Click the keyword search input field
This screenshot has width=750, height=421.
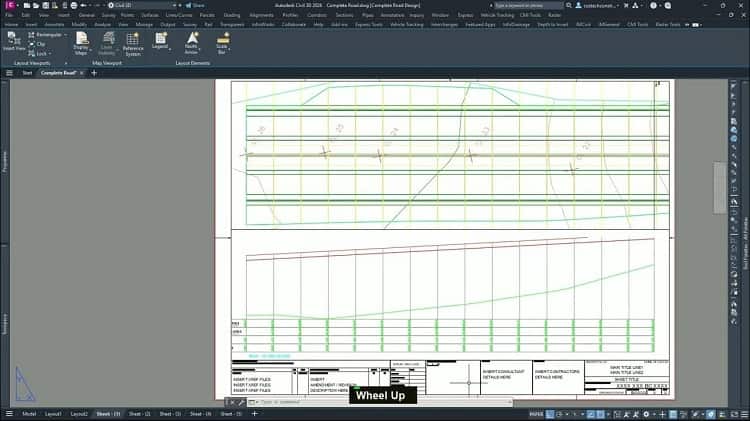(x=530, y=5)
